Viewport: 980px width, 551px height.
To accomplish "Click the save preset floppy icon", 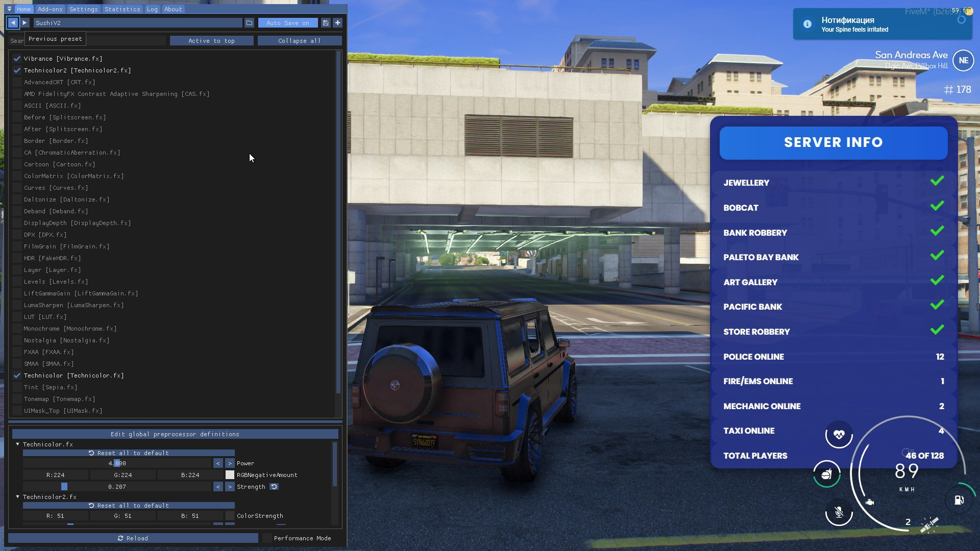I will point(326,23).
